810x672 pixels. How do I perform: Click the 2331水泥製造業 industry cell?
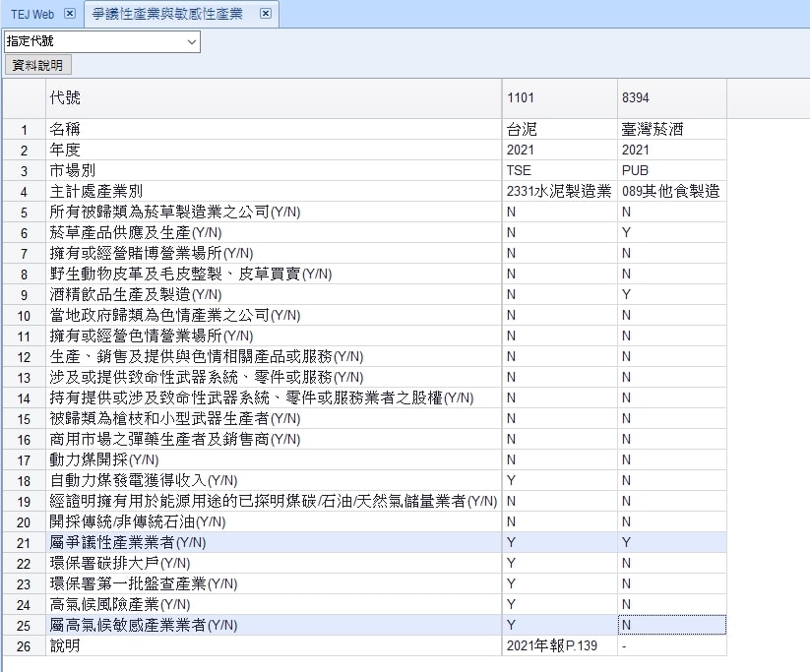(559, 191)
